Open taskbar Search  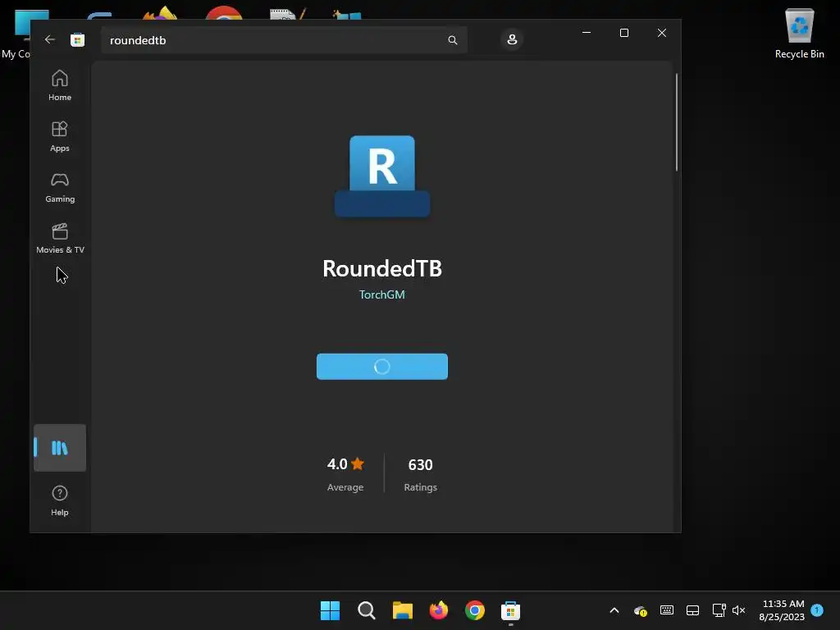(x=367, y=610)
